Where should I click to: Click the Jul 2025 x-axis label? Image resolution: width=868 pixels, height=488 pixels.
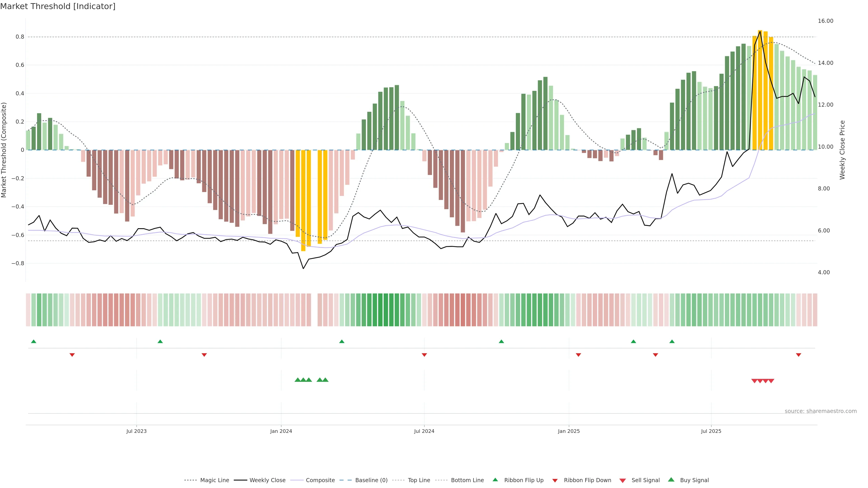pyautogui.click(x=711, y=431)
